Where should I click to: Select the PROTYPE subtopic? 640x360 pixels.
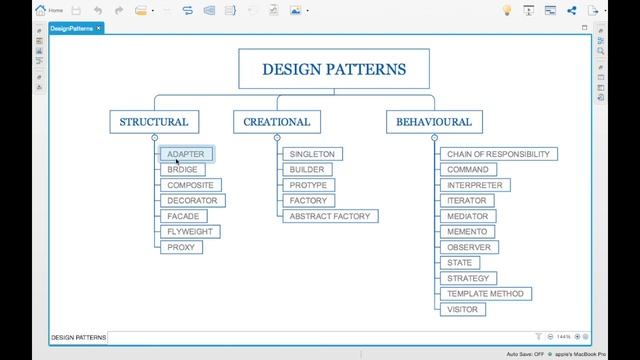[308, 185]
